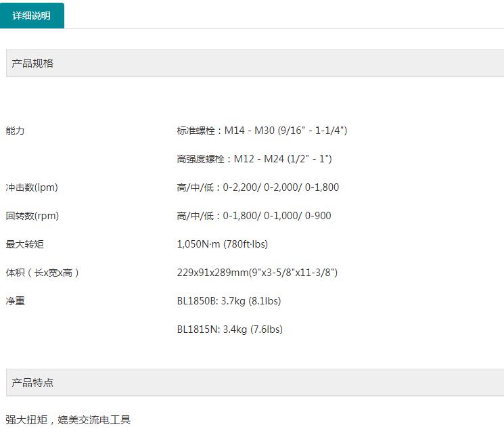Click the impact rate 0-2,200 values line

258,187
